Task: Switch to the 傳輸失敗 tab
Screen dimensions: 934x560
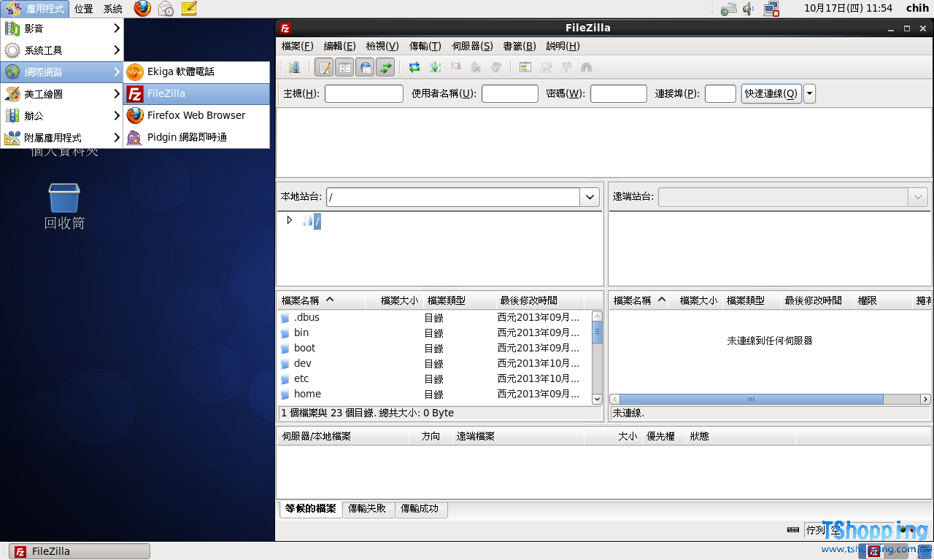Action: 367,509
